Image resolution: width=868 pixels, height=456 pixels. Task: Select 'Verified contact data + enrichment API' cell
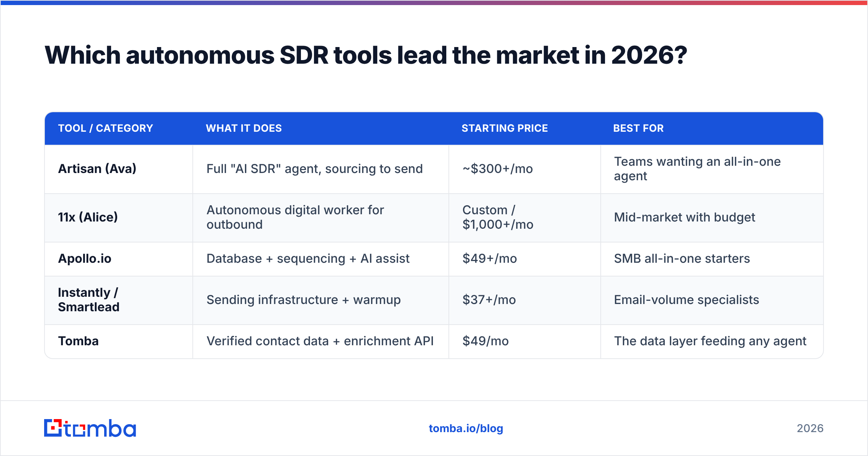(x=320, y=341)
